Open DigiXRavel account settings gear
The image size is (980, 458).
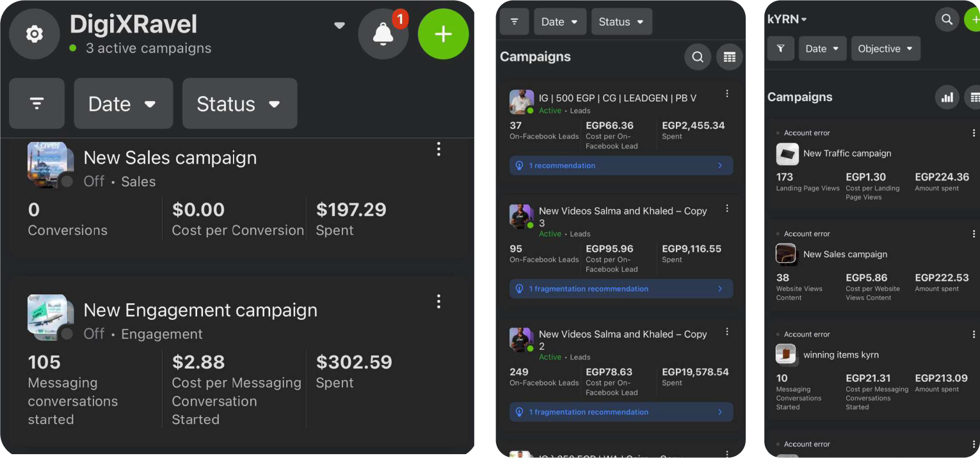35,34
